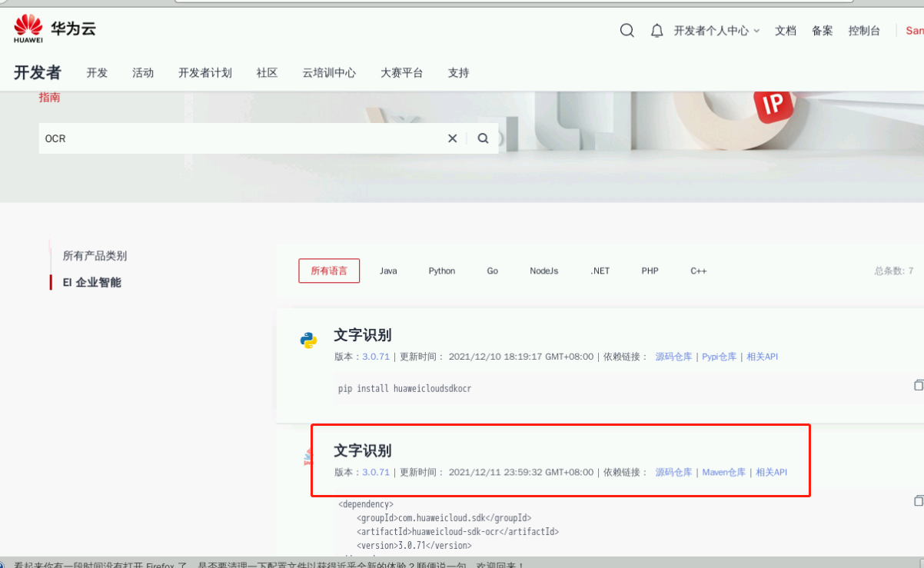Open 源码仓库 for the Python SDK
The image size is (924, 568).
[673, 357]
